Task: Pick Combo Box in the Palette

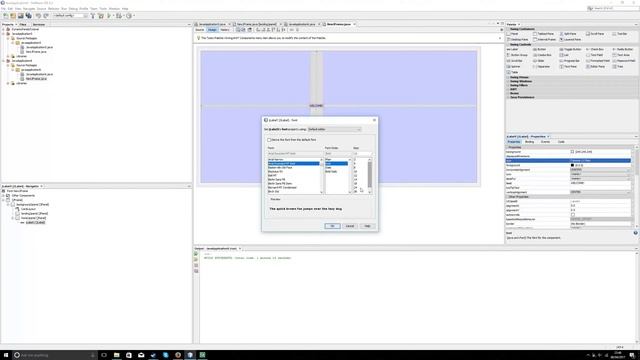Action: tap(542, 55)
